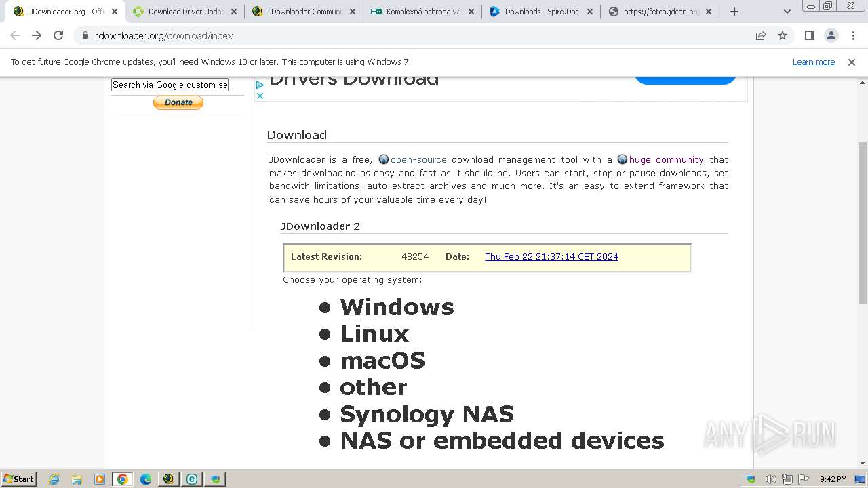The image size is (868, 488).
Task: Click the revision number 48254
Action: (x=415, y=256)
